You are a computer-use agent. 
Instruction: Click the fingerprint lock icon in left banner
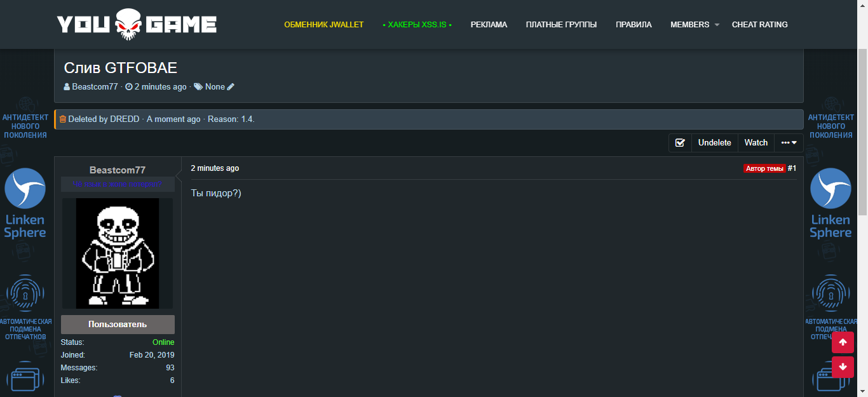coord(25,293)
